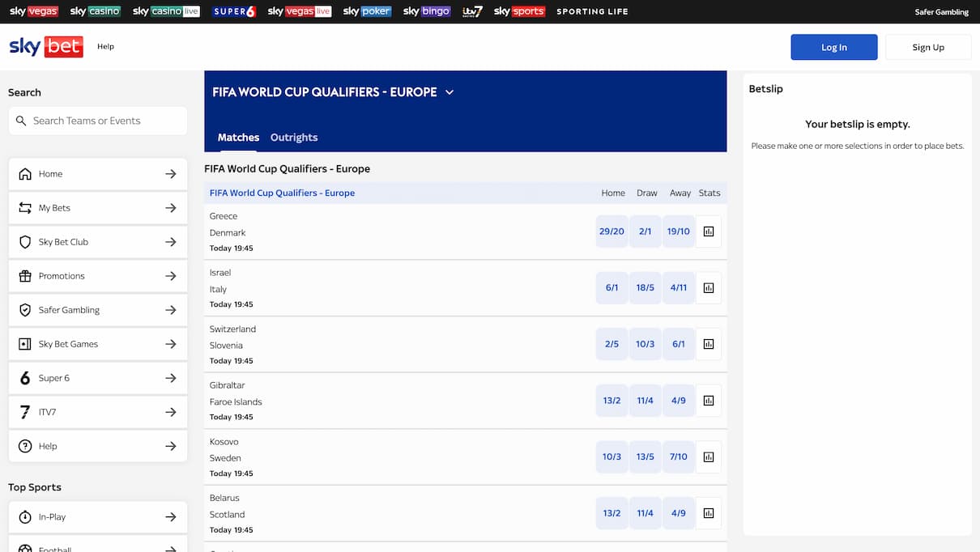This screenshot has width=980, height=552.
Task: Click the Sign Up button
Action: (928, 47)
